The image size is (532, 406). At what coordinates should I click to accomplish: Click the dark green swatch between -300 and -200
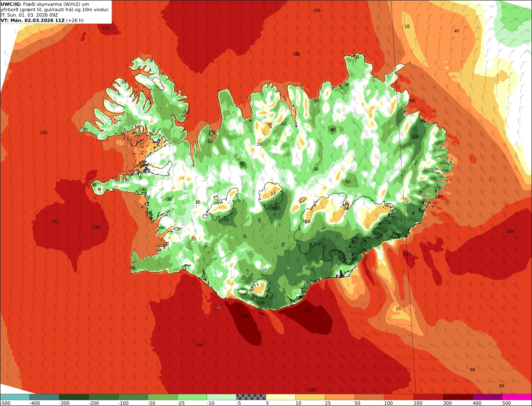(x=74, y=397)
